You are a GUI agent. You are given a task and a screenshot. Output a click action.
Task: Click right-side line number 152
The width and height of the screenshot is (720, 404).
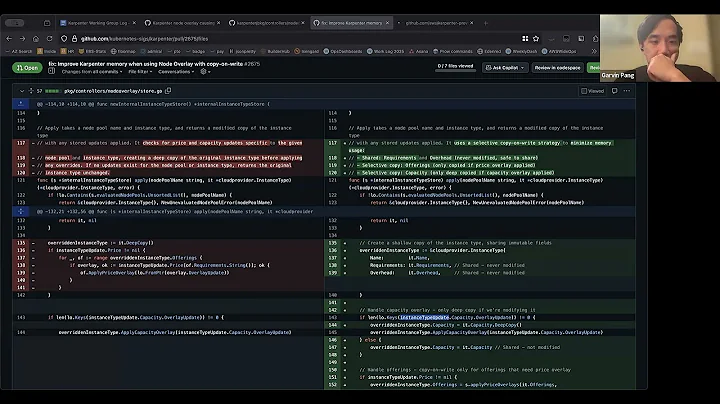click(332, 385)
